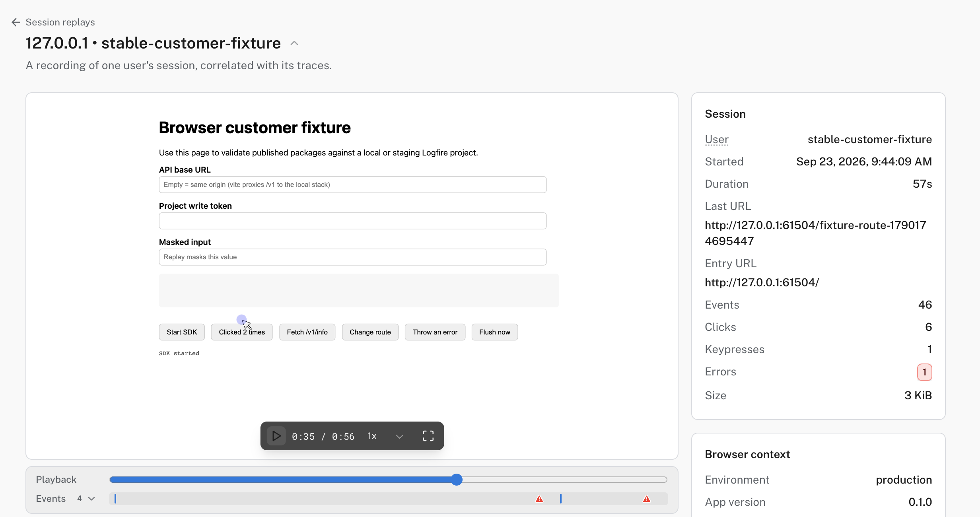Click the Last URL fixture-route value
980x517 pixels.
point(815,233)
